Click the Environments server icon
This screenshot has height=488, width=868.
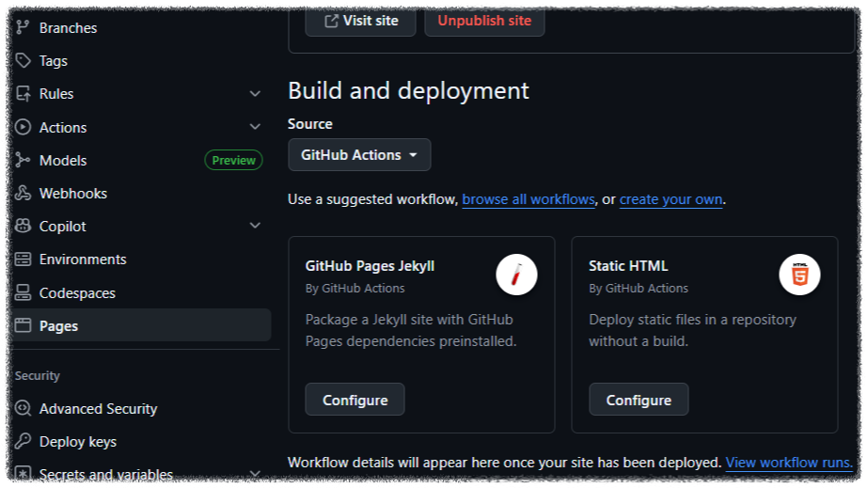pyautogui.click(x=23, y=259)
